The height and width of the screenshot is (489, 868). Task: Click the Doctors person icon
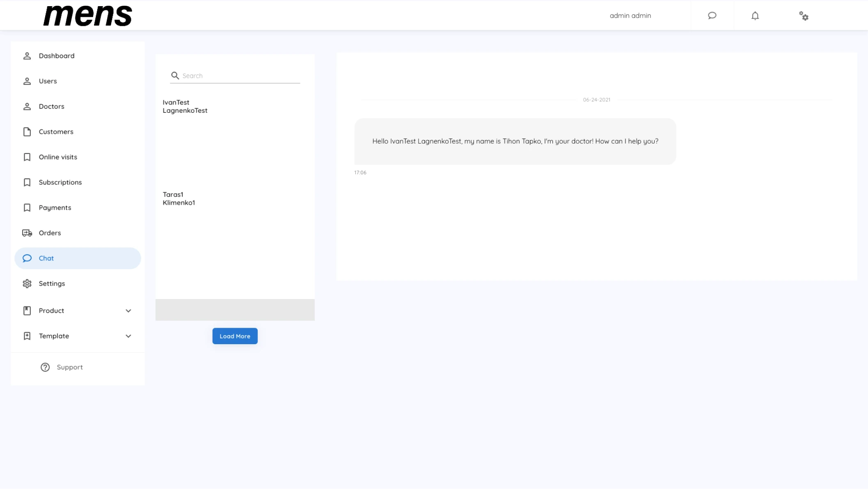pos(27,107)
